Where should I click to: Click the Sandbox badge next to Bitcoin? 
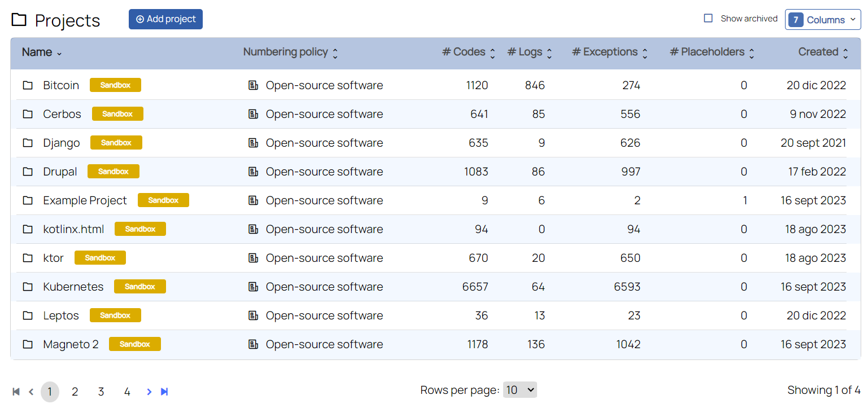pos(115,85)
